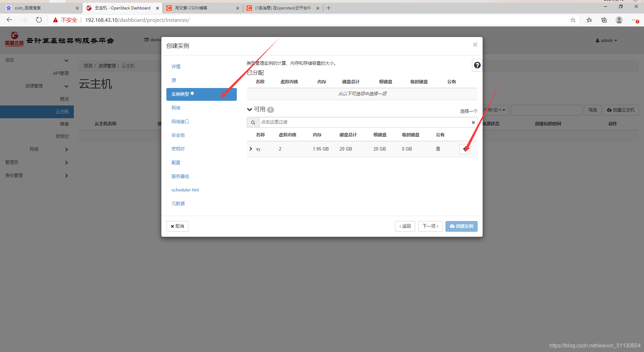This screenshot has height=352, width=644.
Task: Open the 密钥对 step in dialog
Action: click(x=178, y=149)
